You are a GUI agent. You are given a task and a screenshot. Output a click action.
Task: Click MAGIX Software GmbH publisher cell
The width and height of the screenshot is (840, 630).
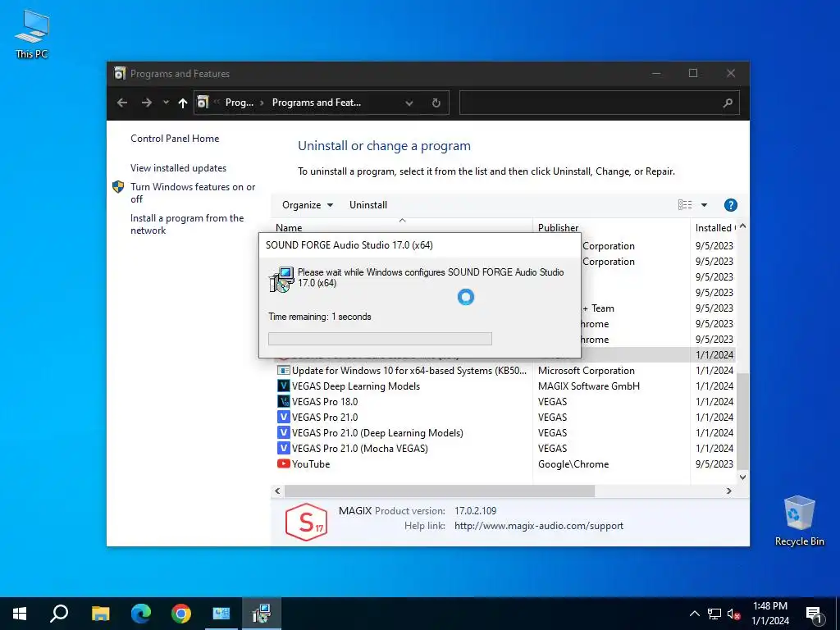click(589, 386)
